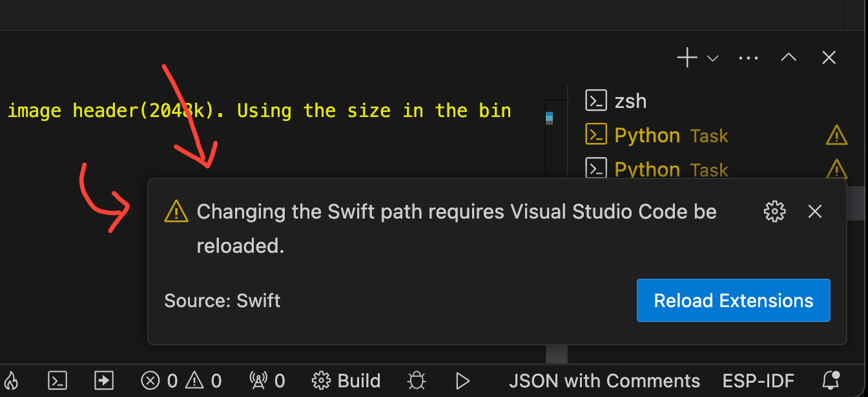Add a new terminal with plus icon
The width and height of the screenshot is (868, 397).
click(x=687, y=58)
